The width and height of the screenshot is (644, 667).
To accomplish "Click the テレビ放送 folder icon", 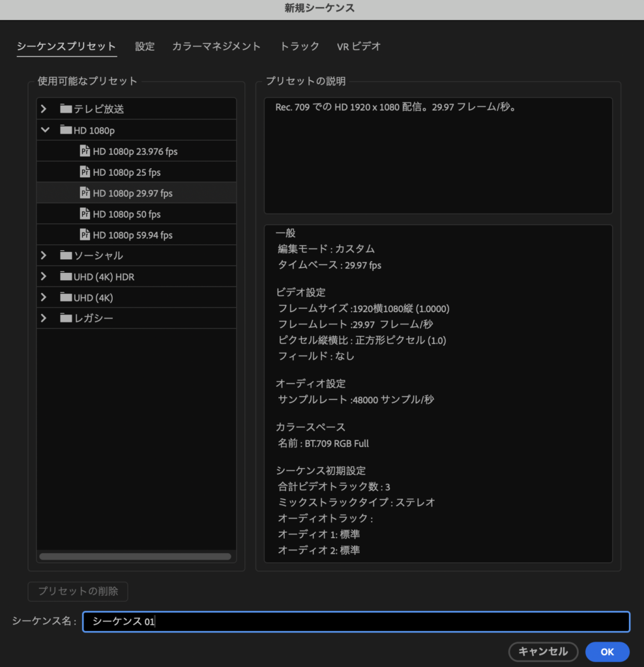I will 65,109.
